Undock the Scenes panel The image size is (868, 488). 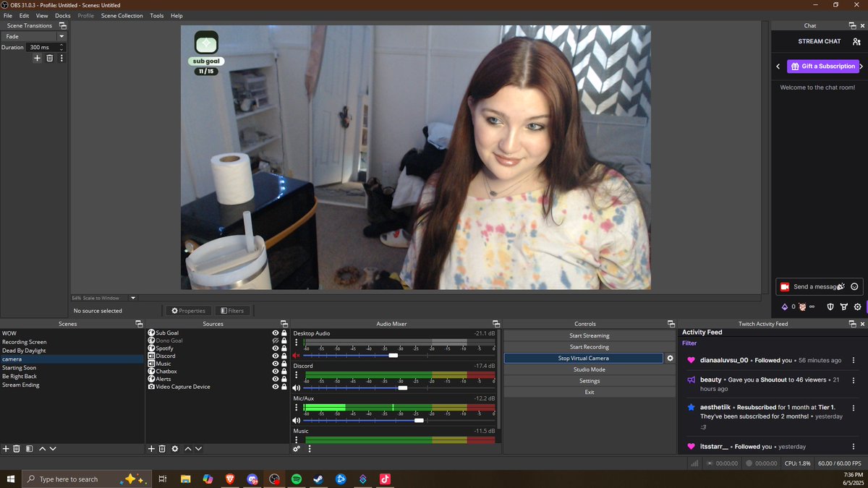pos(138,324)
